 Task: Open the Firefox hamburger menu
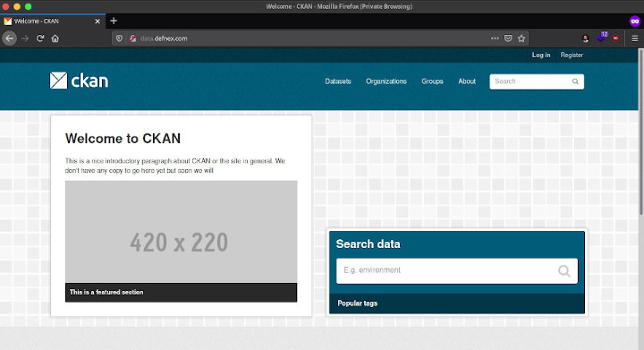(x=634, y=38)
